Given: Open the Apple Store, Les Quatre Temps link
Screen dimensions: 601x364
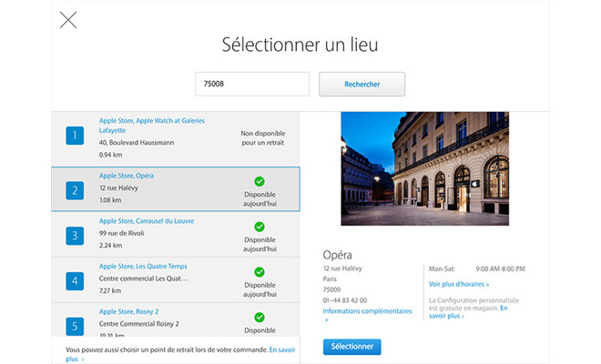Looking at the screenshot, I should tap(143, 266).
